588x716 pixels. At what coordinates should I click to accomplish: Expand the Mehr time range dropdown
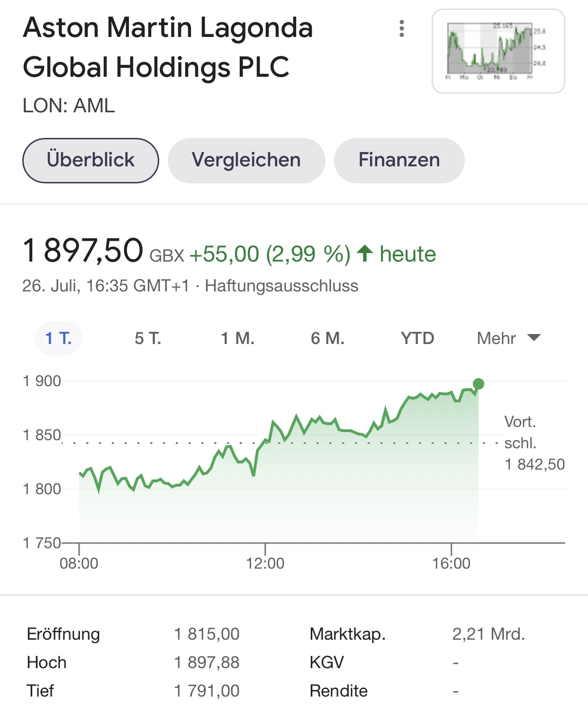pyautogui.click(x=497, y=338)
